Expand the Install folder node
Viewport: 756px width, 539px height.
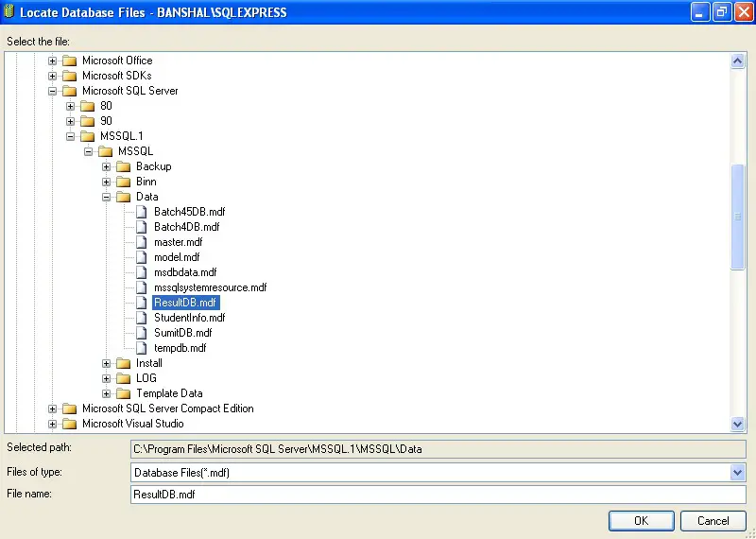click(107, 364)
